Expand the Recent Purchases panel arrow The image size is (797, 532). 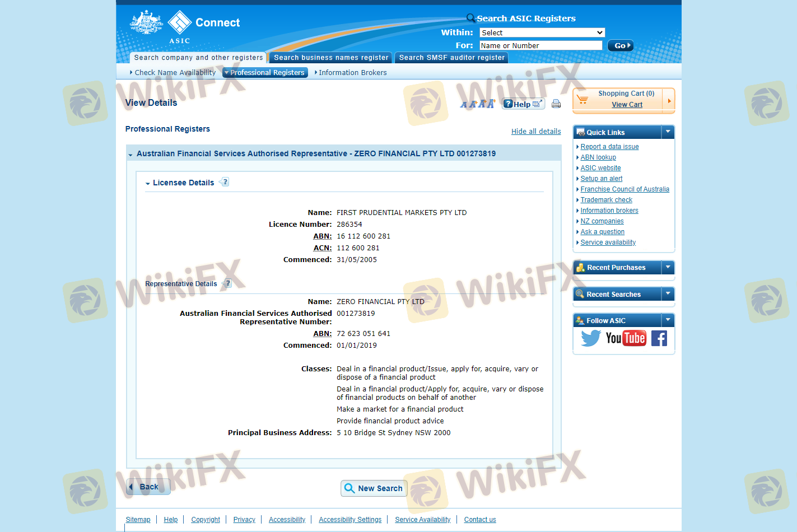[x=668, y=268]
